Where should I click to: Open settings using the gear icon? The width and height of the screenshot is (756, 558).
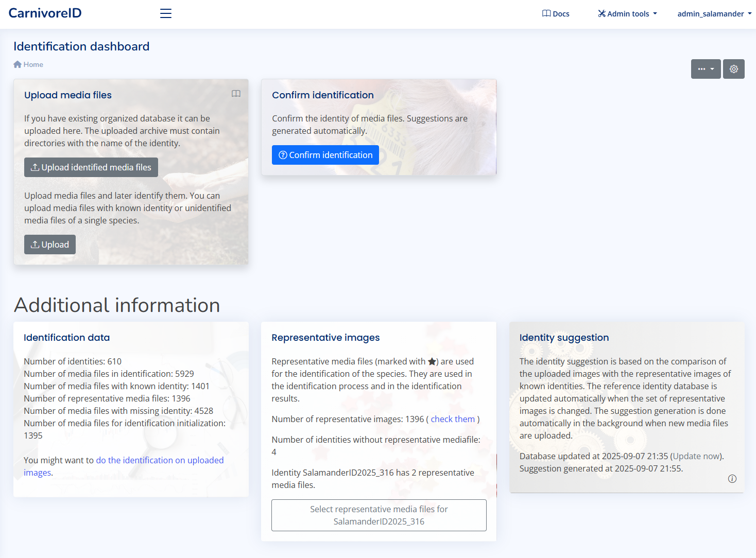(733, 68)
